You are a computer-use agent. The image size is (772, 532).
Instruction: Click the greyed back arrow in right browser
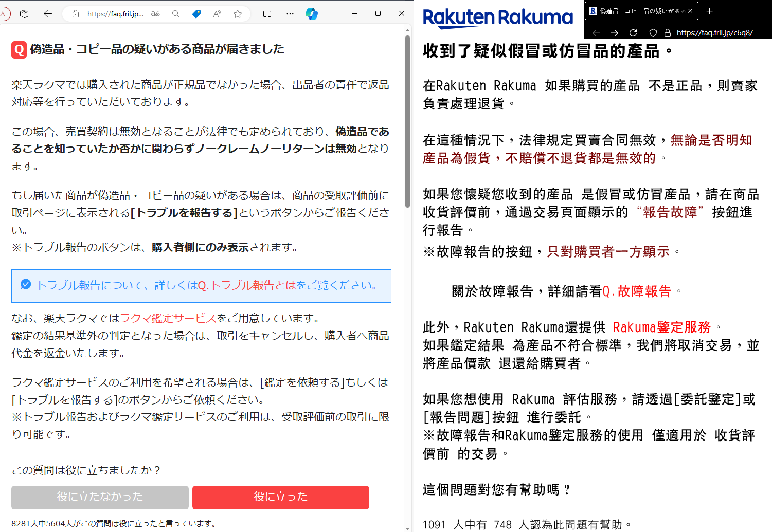[596, 33]
